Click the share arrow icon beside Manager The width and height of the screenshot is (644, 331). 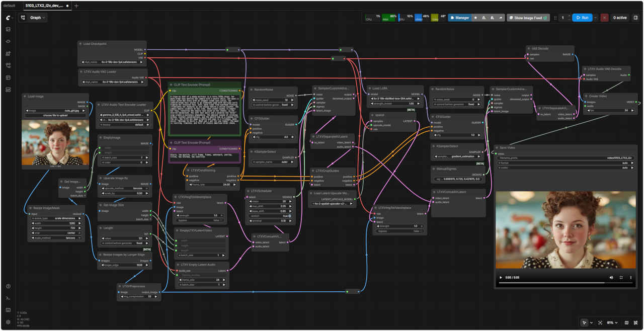(x=501, y=18)
